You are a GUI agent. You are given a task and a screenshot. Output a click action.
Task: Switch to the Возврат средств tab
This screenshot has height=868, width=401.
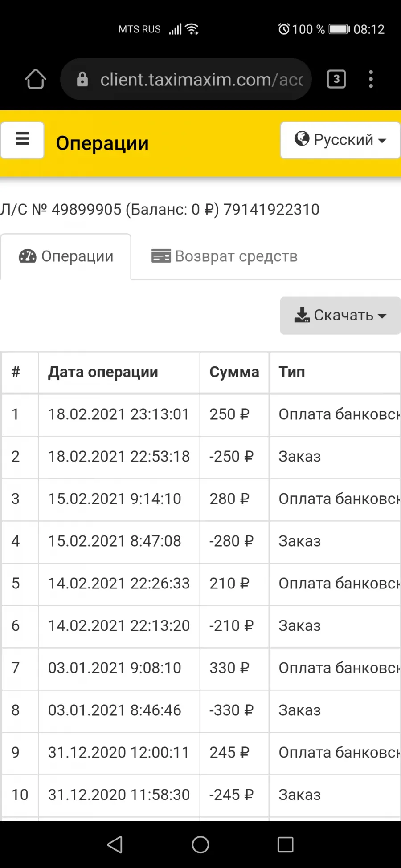coord(225,256)
